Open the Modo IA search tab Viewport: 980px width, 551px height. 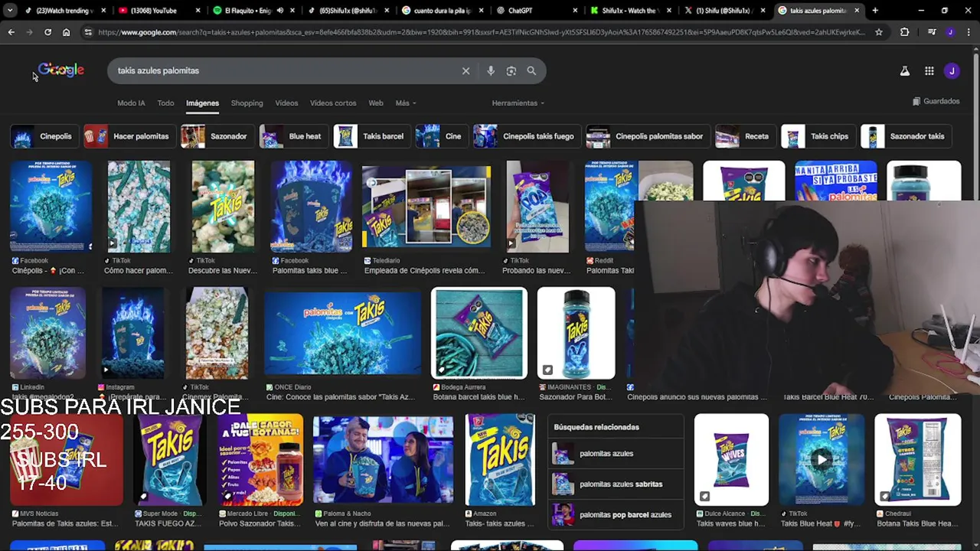131,103
